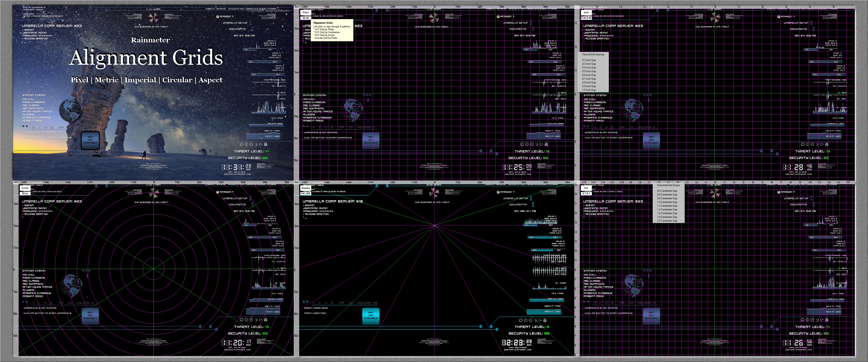868x362 pixels.
Task: Click MP button in Aspect panel player
Action: pyautogui.click(x=342, y=303)
